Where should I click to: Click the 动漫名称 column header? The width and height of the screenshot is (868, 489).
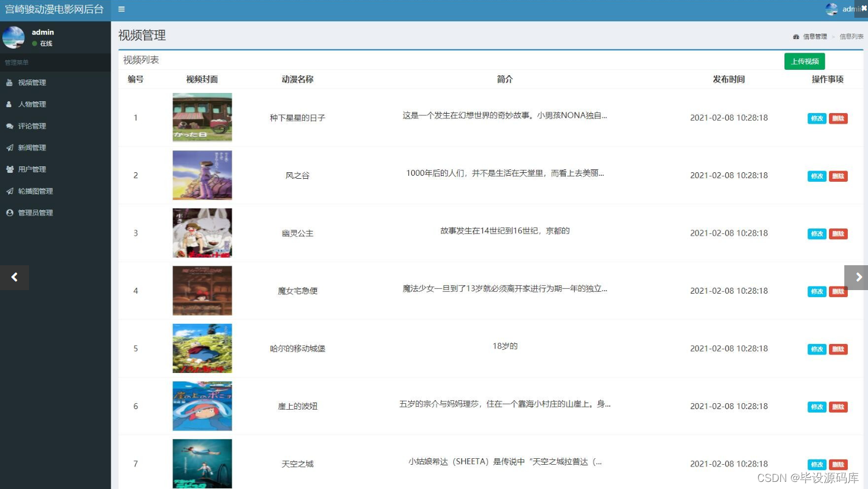pos(297,79)
